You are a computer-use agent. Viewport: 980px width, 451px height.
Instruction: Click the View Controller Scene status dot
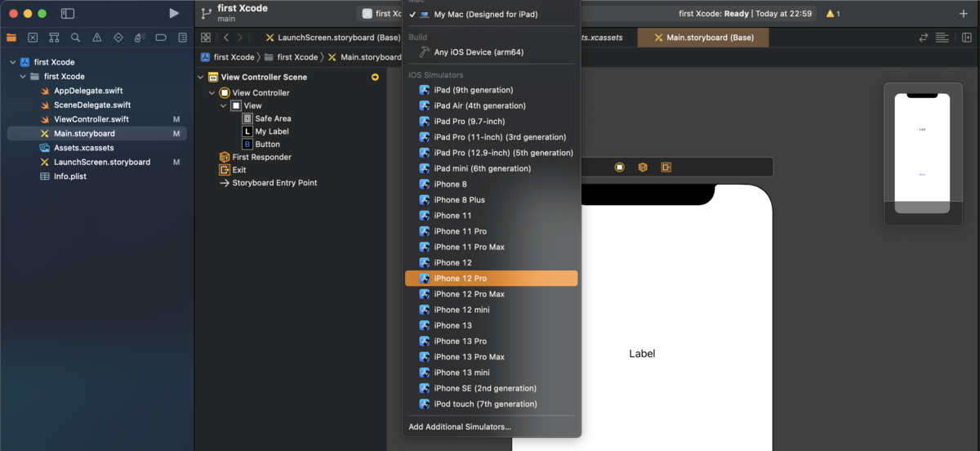[x=375, y=77]
